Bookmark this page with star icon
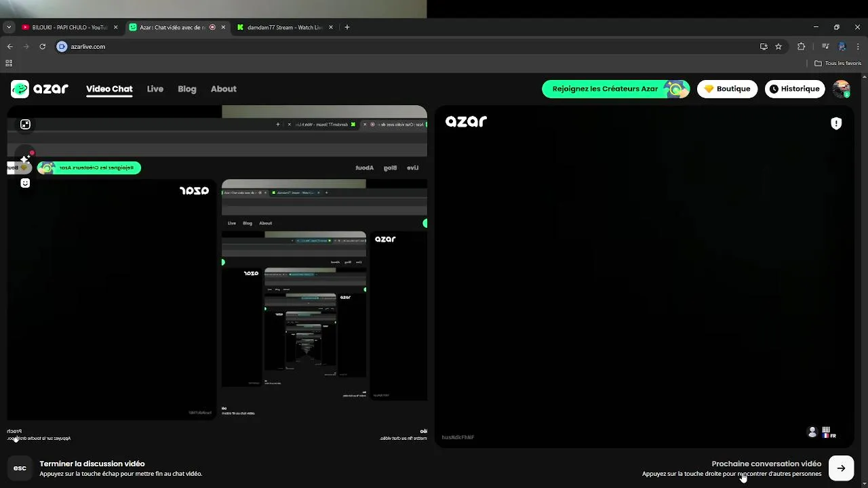868x488 pixels. coord(778,47)
